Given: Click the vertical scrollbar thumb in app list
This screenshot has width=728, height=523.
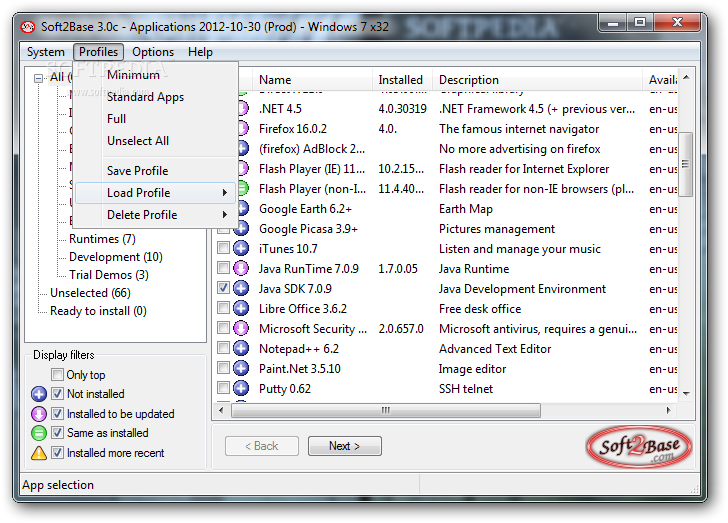Looking at the screenshot, I should coord(686,164).
